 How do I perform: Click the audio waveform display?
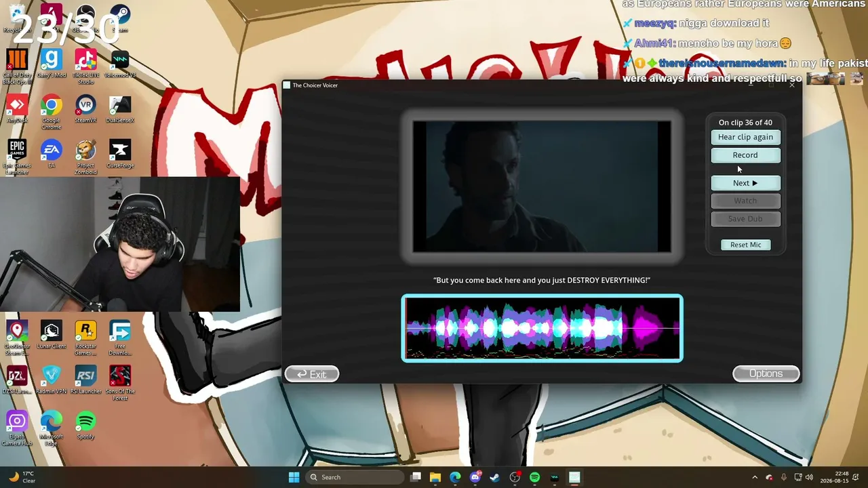pos(542,328)
